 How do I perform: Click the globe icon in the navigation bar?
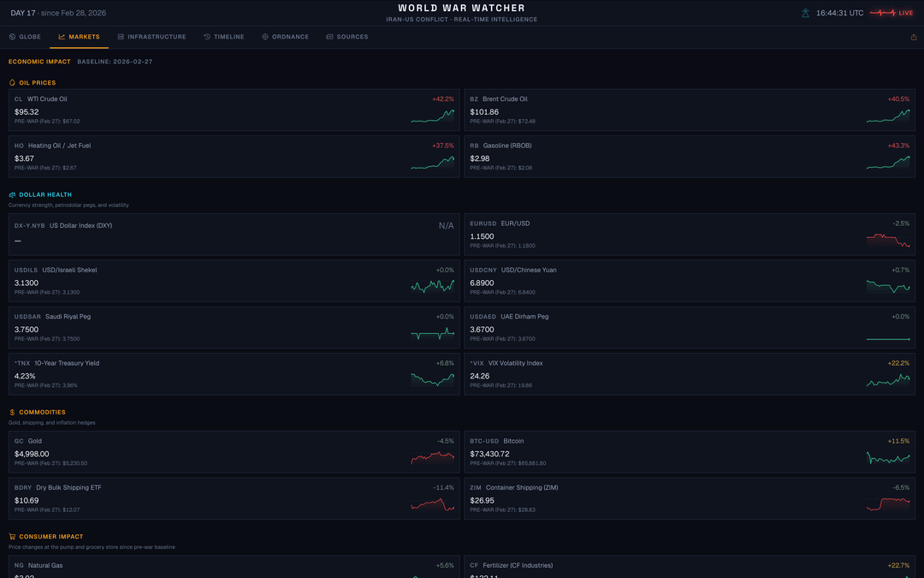click(x=12, y=37)
